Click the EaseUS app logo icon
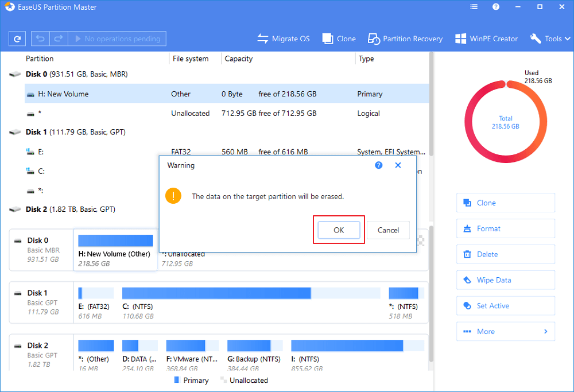 [x=10, y=7]
